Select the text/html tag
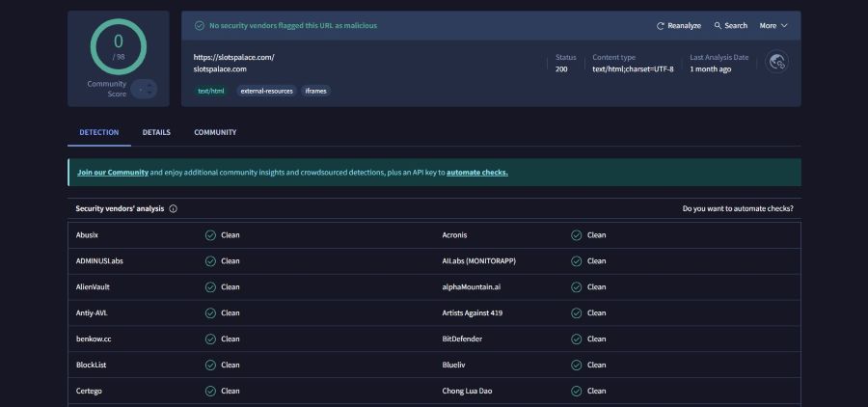Image resolution: width=868 pixels, height=407 pixels. [x=211, y=91]
